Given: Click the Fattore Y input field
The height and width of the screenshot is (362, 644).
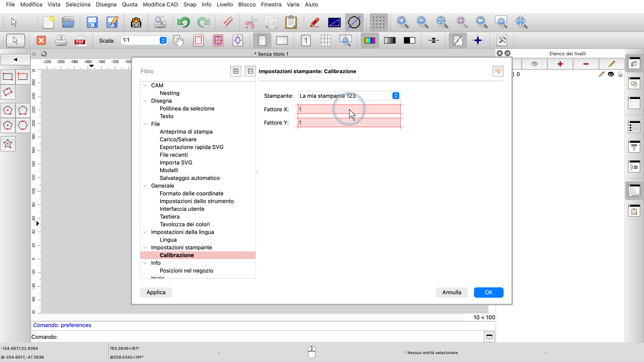Looking at the screenshot, I should click(349, 123).
